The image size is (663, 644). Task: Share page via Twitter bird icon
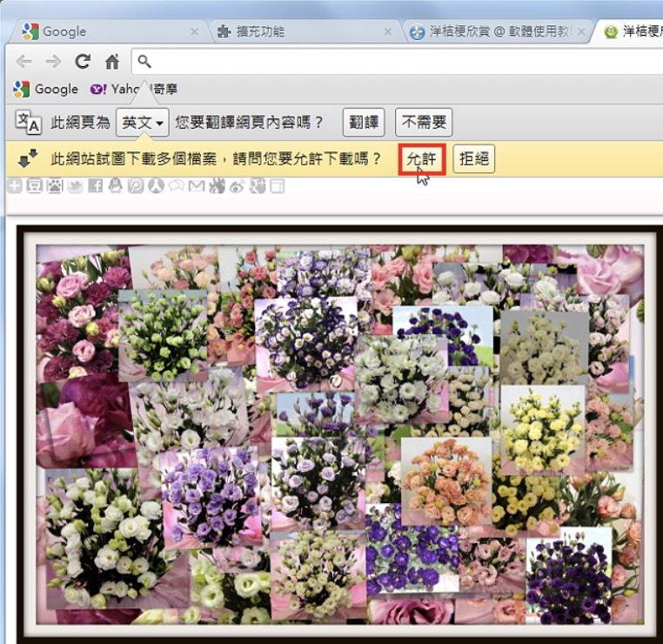click(x=75, y=185)
